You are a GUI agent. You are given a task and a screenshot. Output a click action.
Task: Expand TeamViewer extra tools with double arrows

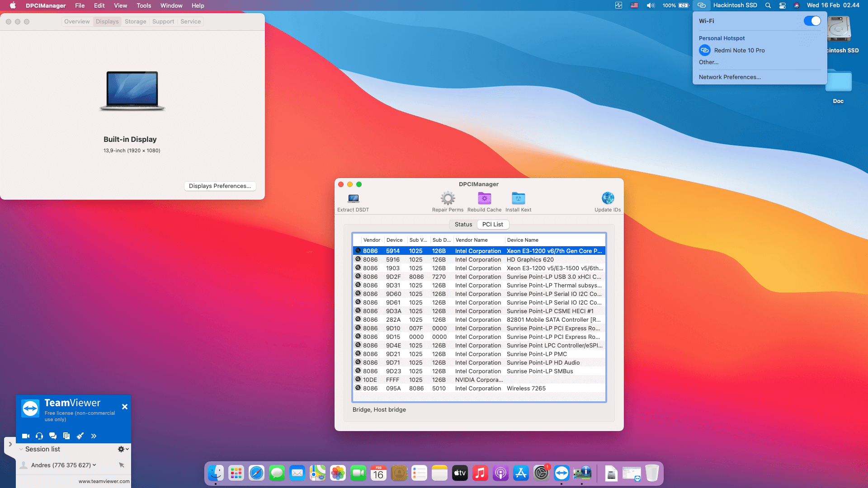[x=94, y=436]
